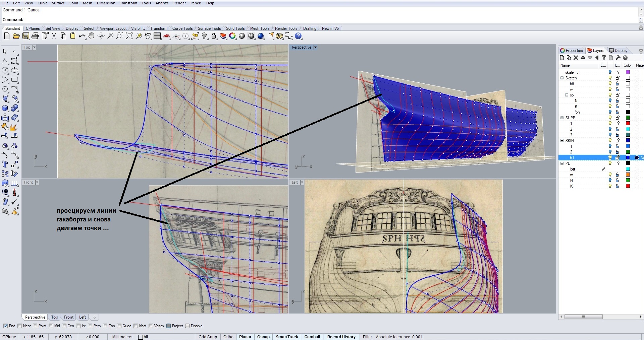Viewport: 644px width, 340px height.
Task: Collapse the Sketch layer group
Action: pos(562,78)
